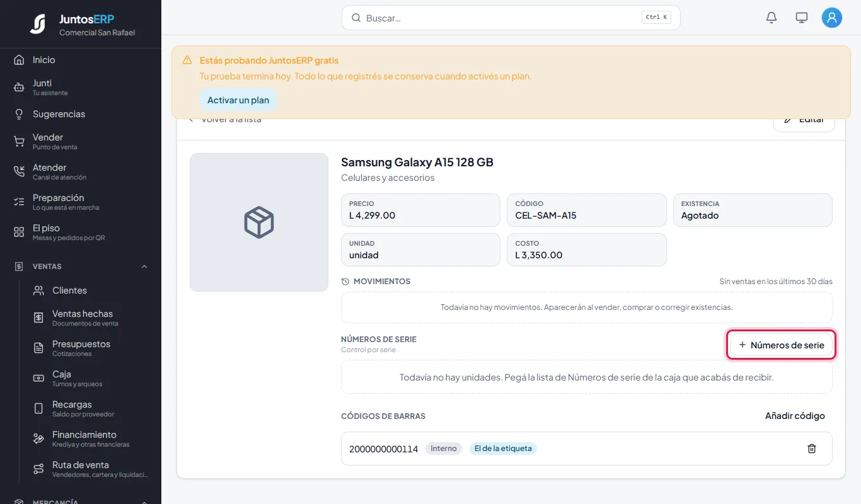Click Añadir código link
This screenshot has height=504, width=861.
(795, 416)
